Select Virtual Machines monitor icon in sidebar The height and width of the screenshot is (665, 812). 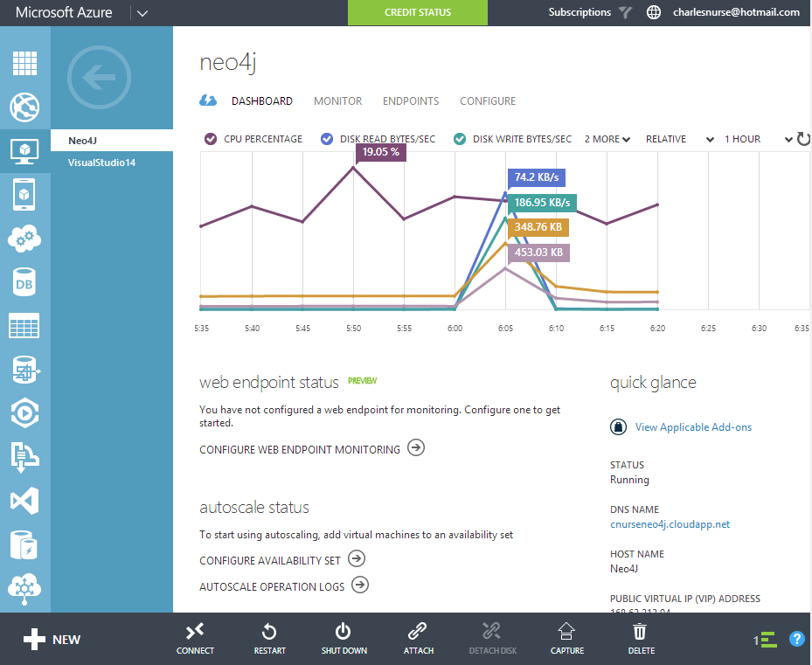[x=24, y=151]
